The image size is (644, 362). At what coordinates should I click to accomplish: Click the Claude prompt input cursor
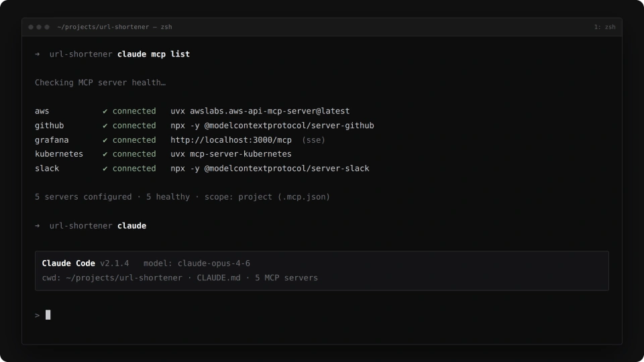[x=48, y=315]
